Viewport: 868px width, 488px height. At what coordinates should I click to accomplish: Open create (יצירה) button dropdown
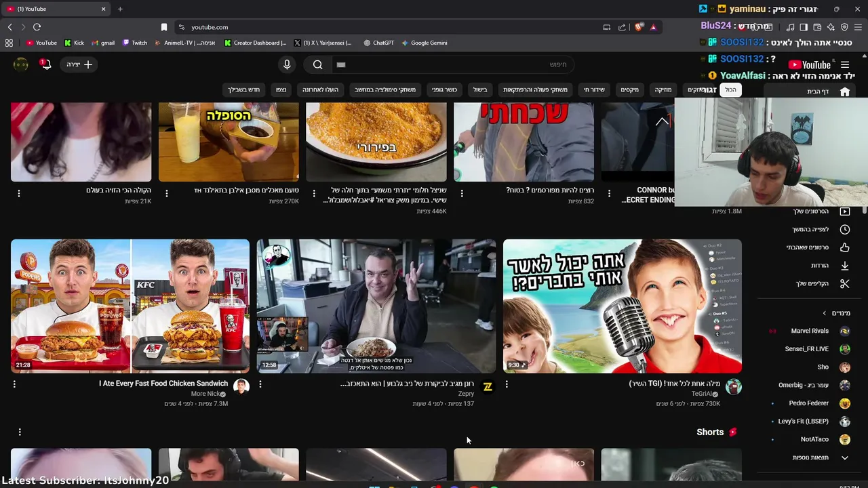pyautogui.click(x=79, y=64)
